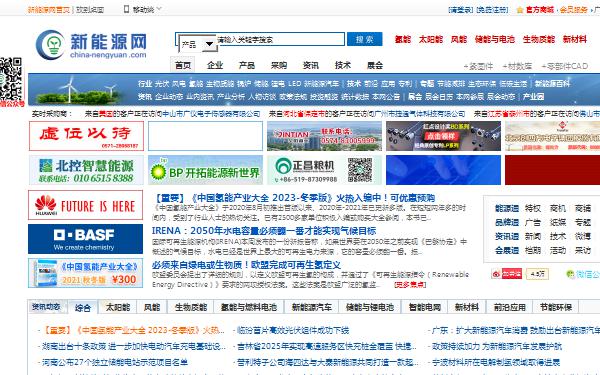Switch to the 新能源汽车 news tab

click(311, 307)
